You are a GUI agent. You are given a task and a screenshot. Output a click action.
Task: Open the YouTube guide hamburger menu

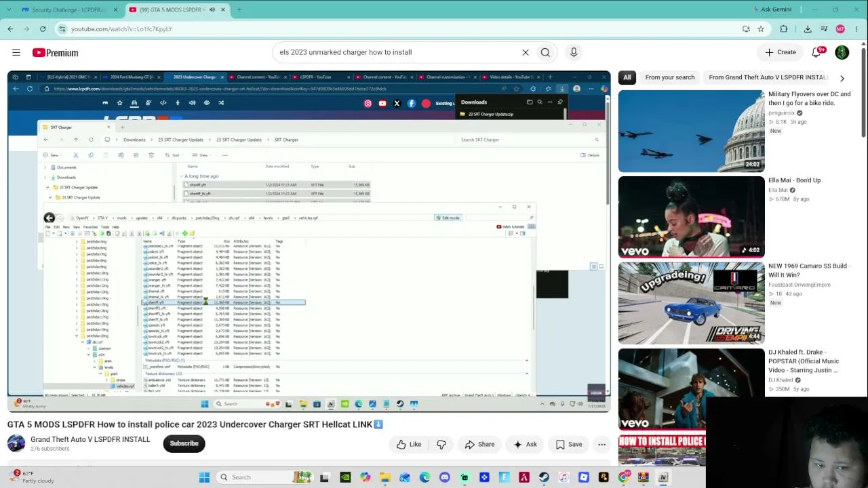[16, 52]
